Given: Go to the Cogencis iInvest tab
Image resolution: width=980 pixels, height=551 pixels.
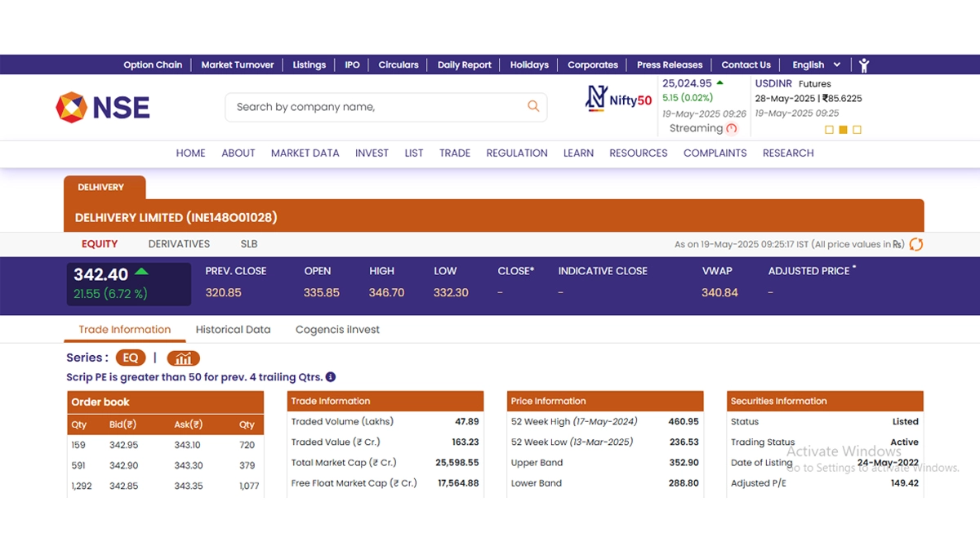Looking at the screenshot, I should pos(337,330).
